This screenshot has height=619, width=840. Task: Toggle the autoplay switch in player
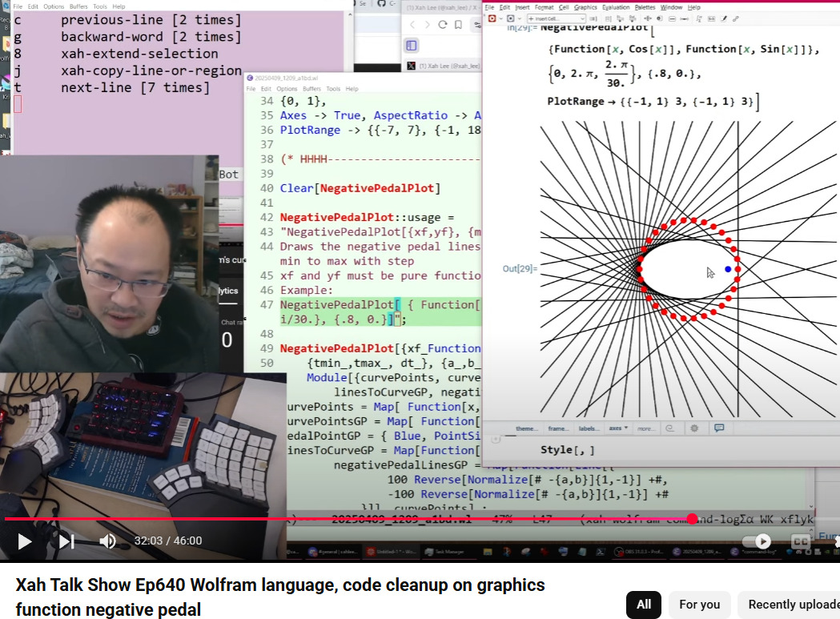click(x=756, y=541)
